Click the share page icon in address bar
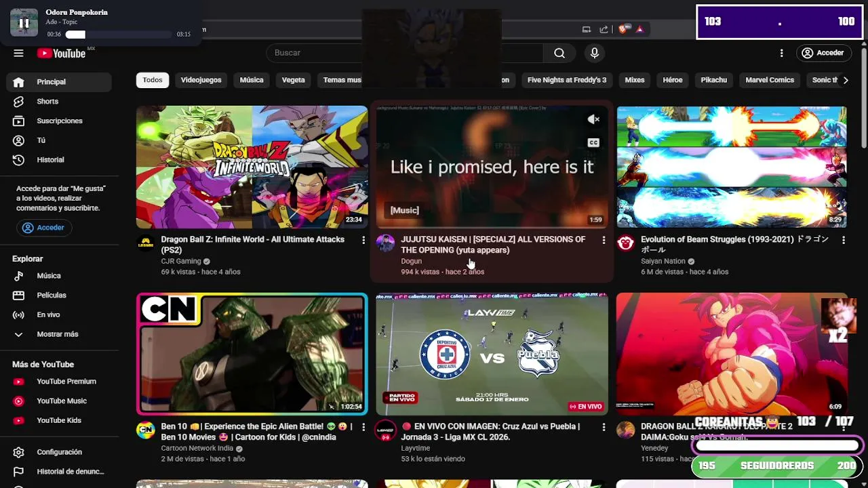This screenshot has width=868, height=488. 604,29
